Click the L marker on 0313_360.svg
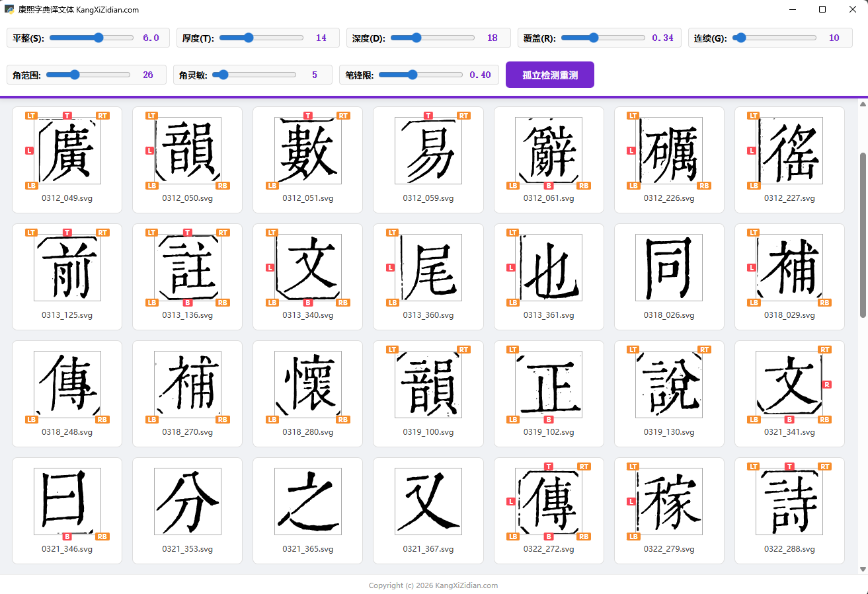868x594 pixels. pyautogui.click(x=390, y=268)
